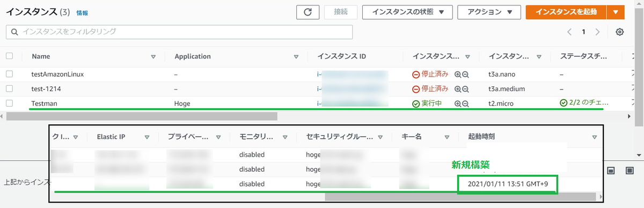
Task: Expand launch options arrow beside インスタンスを起動
Action: (x=616, y=12)
